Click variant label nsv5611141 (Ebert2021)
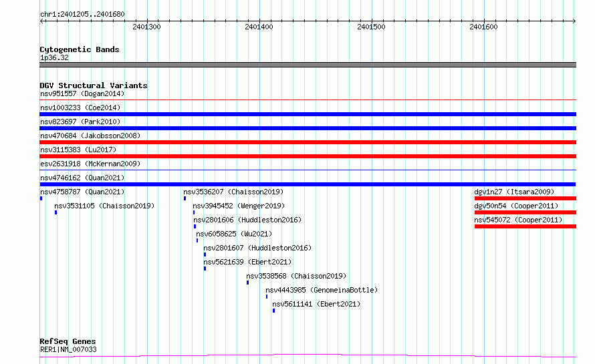 point(316,304)
